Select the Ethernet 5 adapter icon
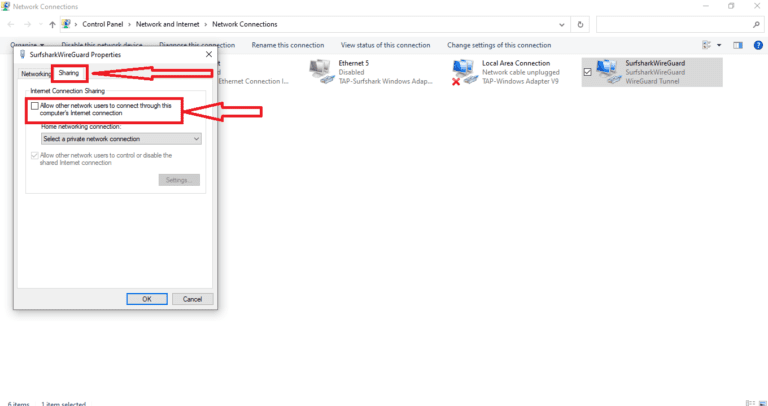This screenshot has height=406, width=768. pyautogui.click(x=322, y=72)
